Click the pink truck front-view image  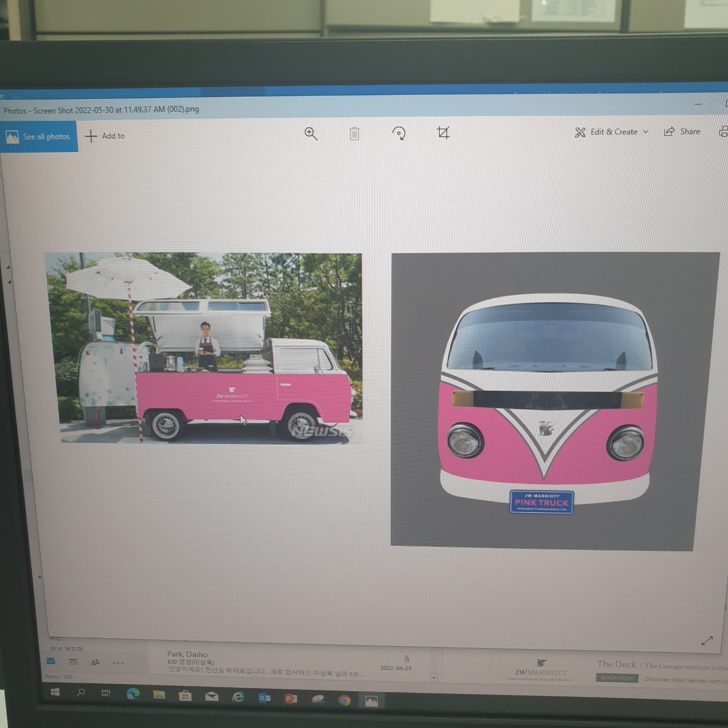[555, 401]
